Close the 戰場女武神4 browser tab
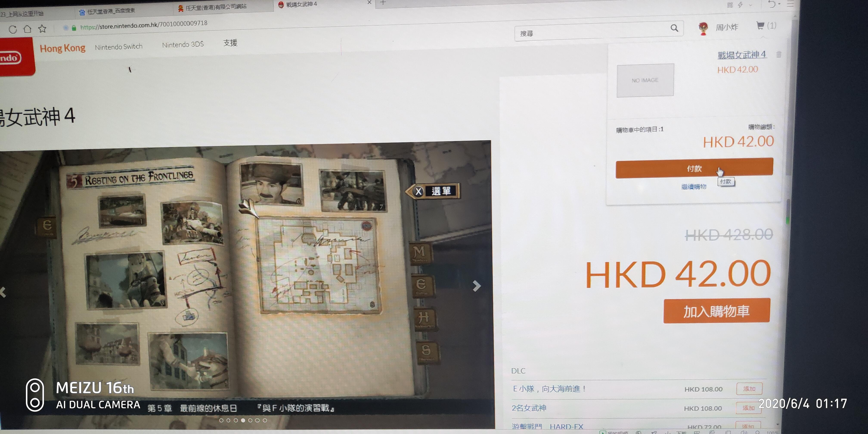 pos(369,2)
